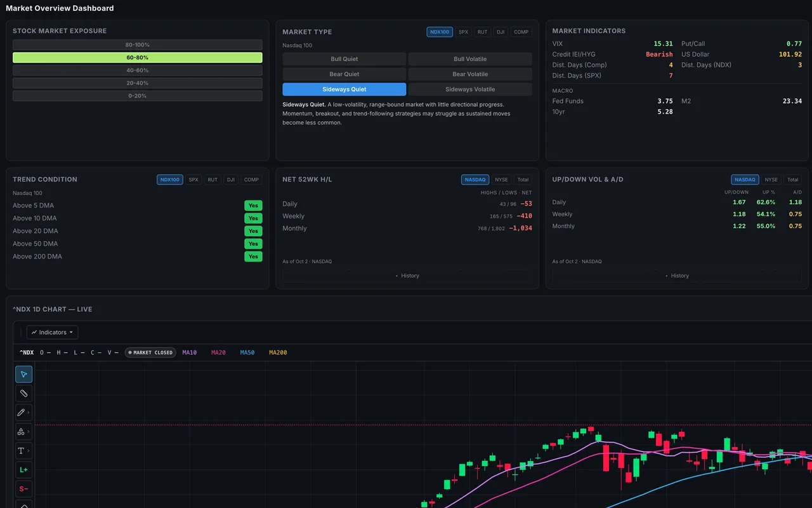Open the shapes tool group

(x=23, y=431)
